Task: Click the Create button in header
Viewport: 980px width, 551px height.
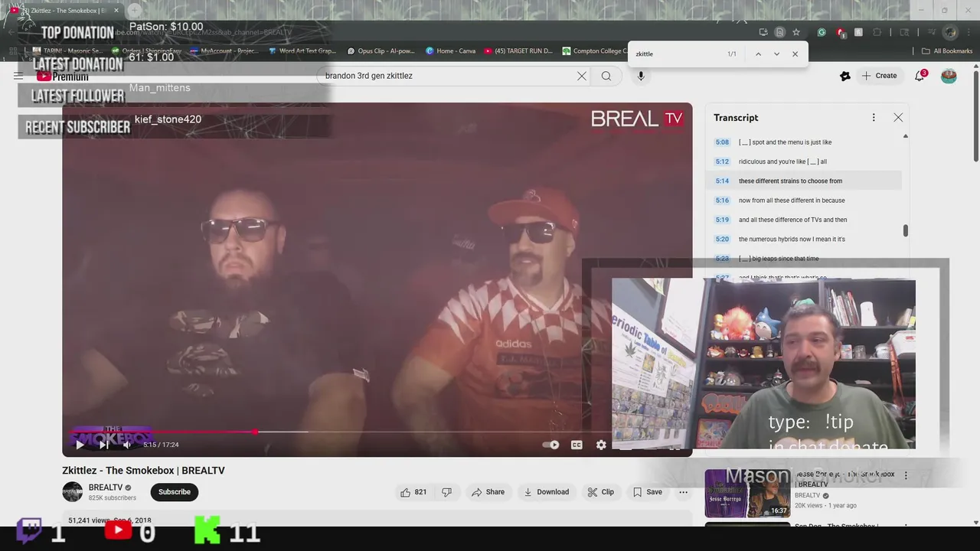Action: [x=879, y=76]
